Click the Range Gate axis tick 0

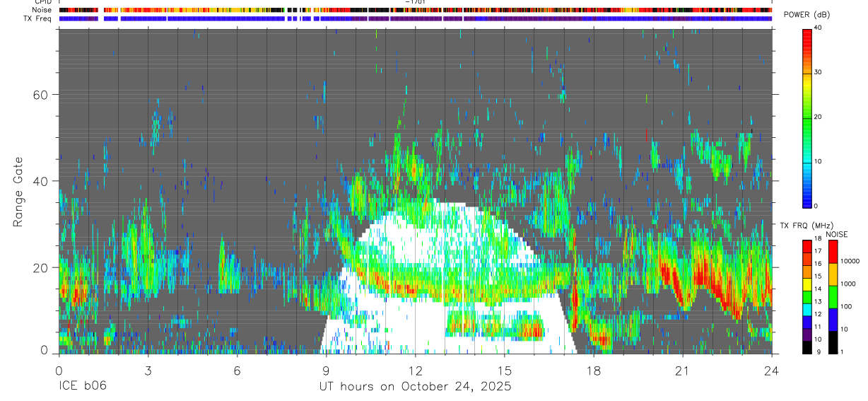point(45,351)
